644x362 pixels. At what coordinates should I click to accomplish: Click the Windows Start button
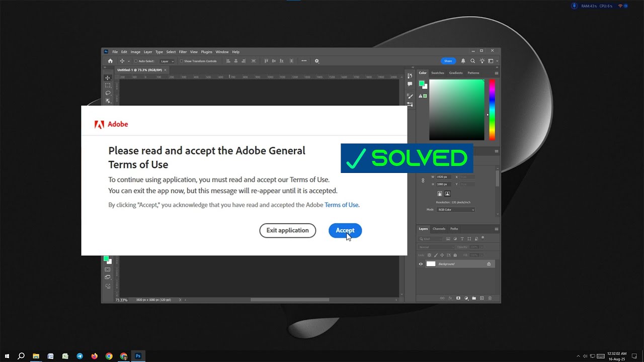click(7, 356)
